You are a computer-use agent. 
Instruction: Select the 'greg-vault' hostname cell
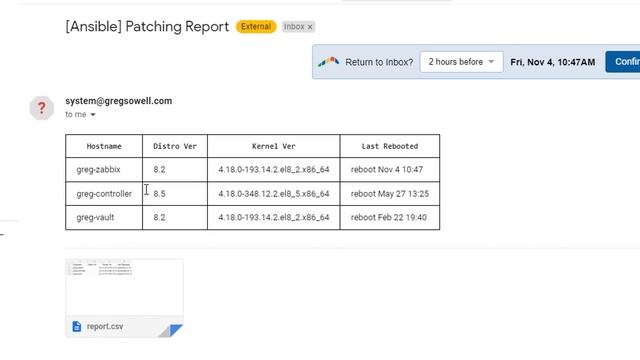coord(104,217)
